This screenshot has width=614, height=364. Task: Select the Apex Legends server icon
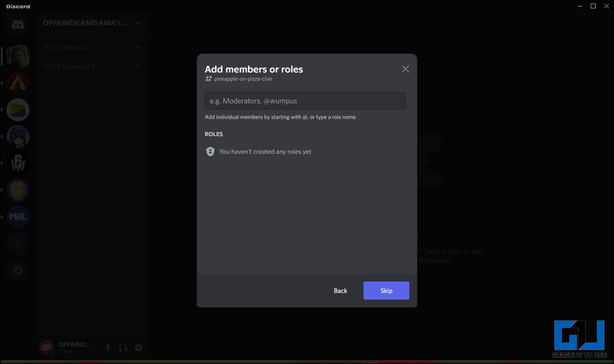click(x=18, y=83)
